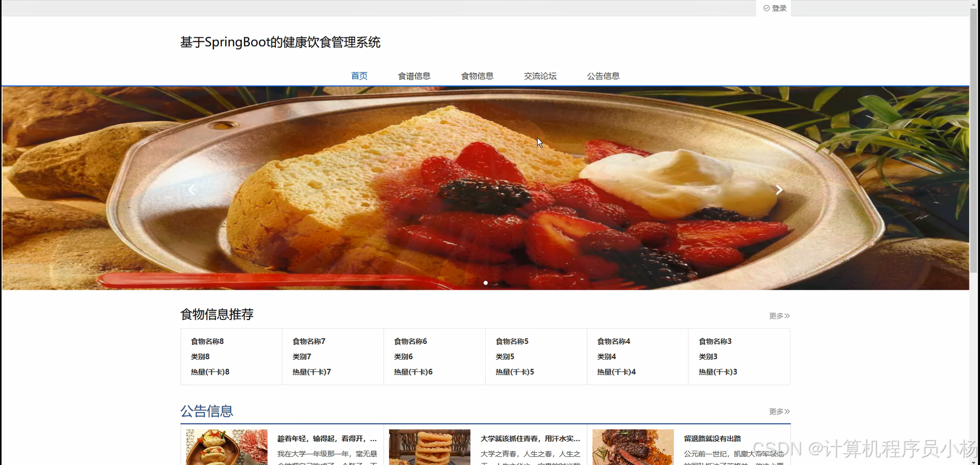Open the 食谱信息 menu item
Viewport: 980px width, 465px height.
pyautogui.click(x=414, y=76)
